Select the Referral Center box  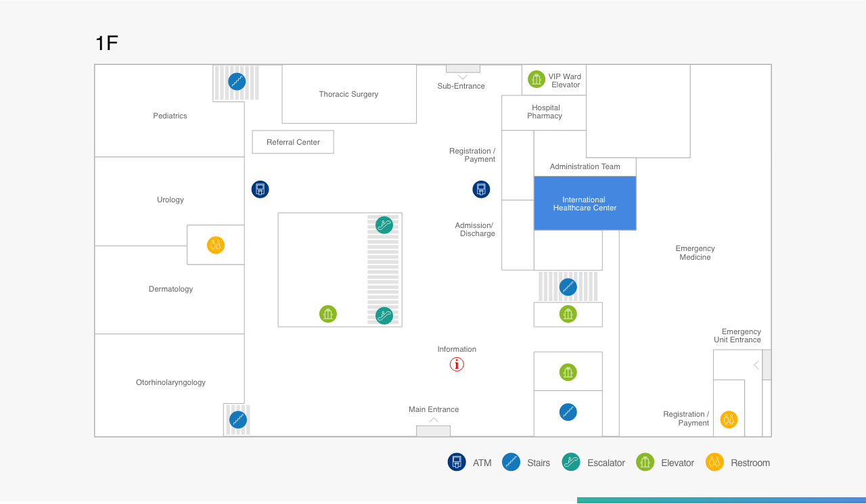click(293, 142)
